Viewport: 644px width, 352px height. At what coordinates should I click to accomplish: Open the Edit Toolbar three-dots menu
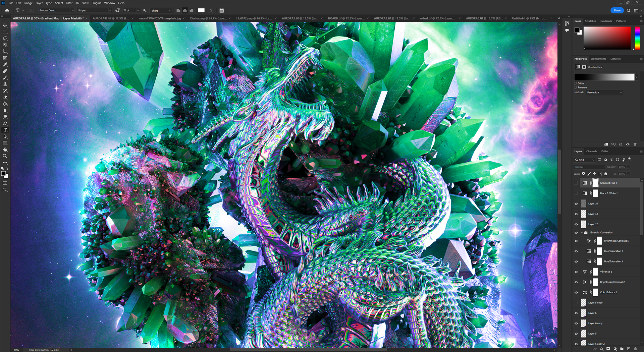coord(5,163)
